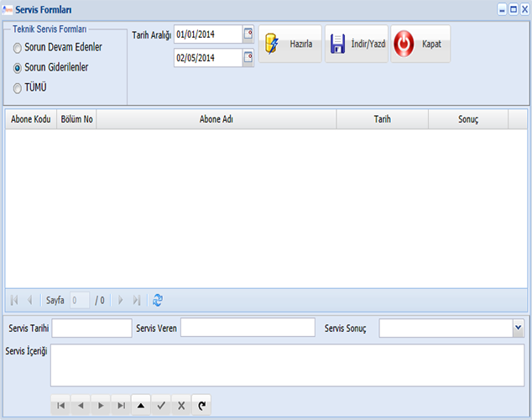The height and width of the screenshot is (420, 532).
Task: Refresh the grid with blue arrows icon
Action: [158, 300]
